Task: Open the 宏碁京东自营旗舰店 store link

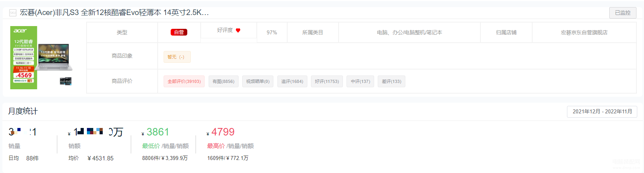Action: point(584,32)
